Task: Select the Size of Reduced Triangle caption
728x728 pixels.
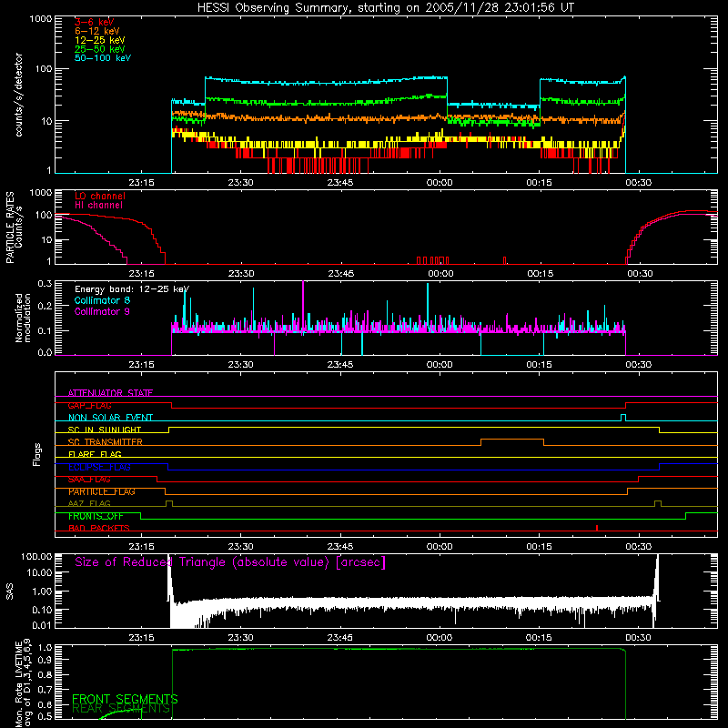Action: pyautogui.click(x=230, y=562)
